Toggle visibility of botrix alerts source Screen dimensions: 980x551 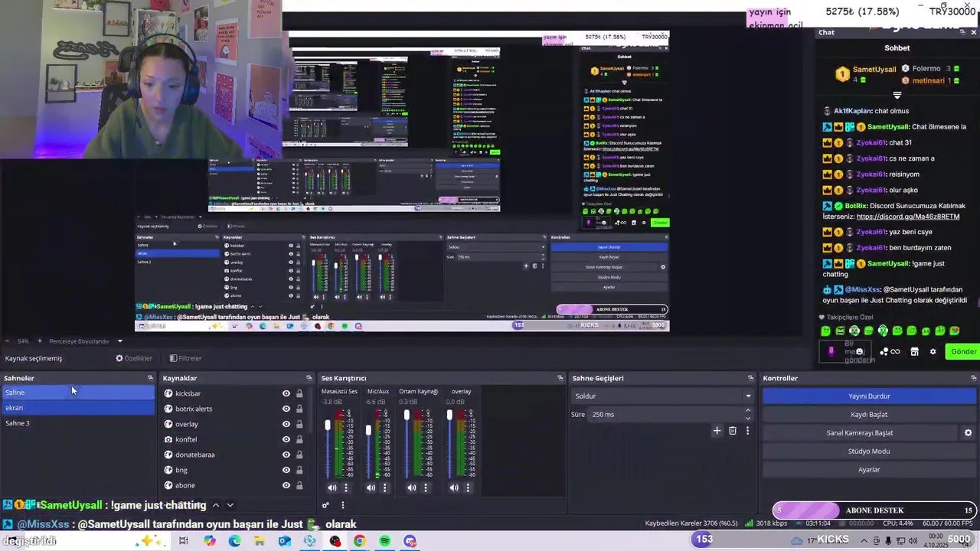click(286, 409)
